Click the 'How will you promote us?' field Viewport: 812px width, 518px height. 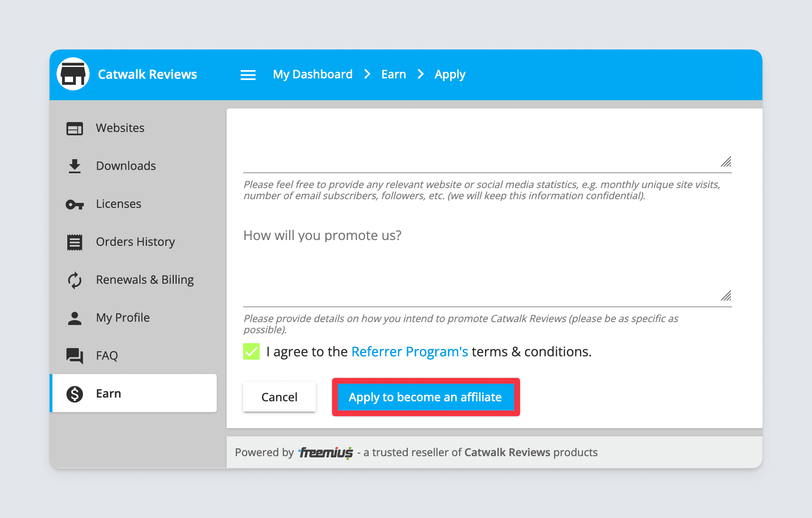(487, 264)
